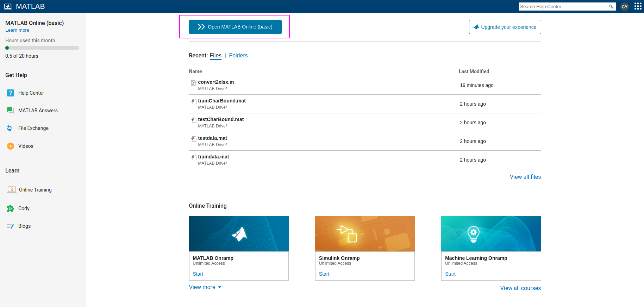Open the GY user account avatar

click(625, 7)
